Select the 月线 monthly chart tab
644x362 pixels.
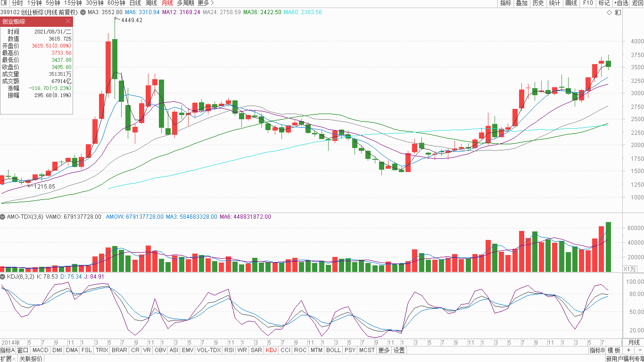[167, 3]
